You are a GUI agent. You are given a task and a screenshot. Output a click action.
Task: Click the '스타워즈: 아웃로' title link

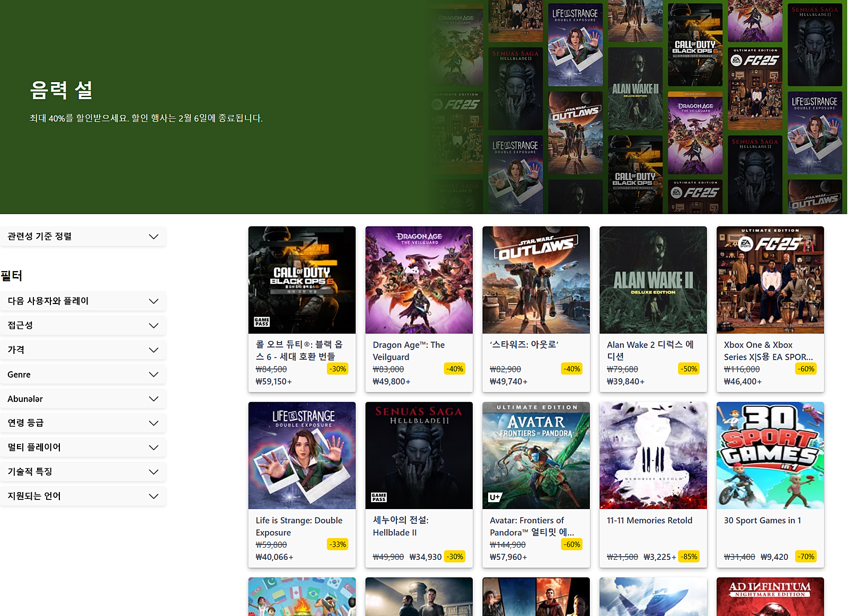524,344
